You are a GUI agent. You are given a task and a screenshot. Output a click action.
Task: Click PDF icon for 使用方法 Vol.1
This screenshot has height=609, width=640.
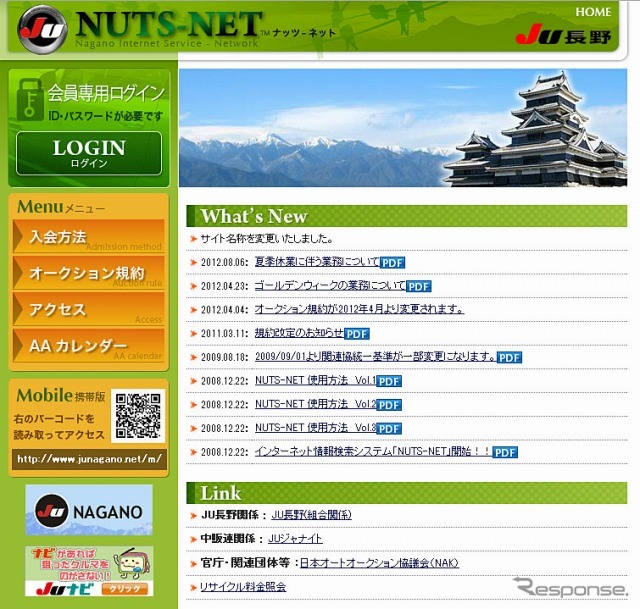pyautogui.click(x=389, y=381)
